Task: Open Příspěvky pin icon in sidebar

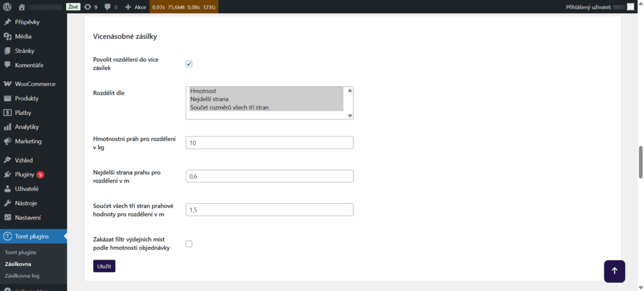Action: [x=8, y=22]
